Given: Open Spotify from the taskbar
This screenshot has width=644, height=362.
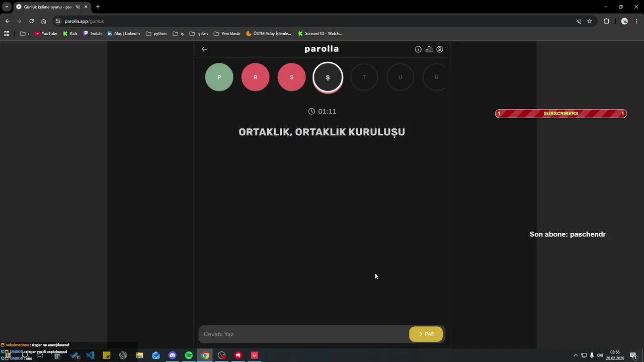Looking at the screenshot, I should coord(189,355).
